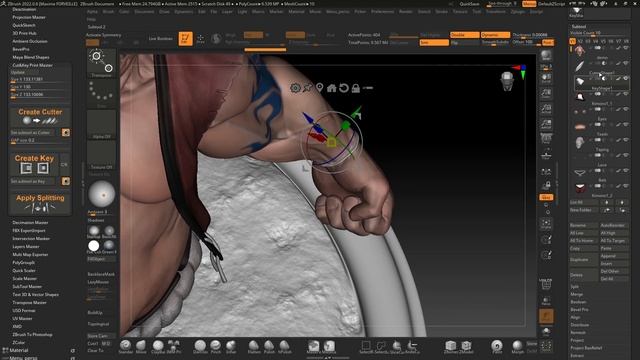Viewport: 640px width, 360px height.
Task: Expand the Scale Master plugin section
Action: tap(24, 278)
